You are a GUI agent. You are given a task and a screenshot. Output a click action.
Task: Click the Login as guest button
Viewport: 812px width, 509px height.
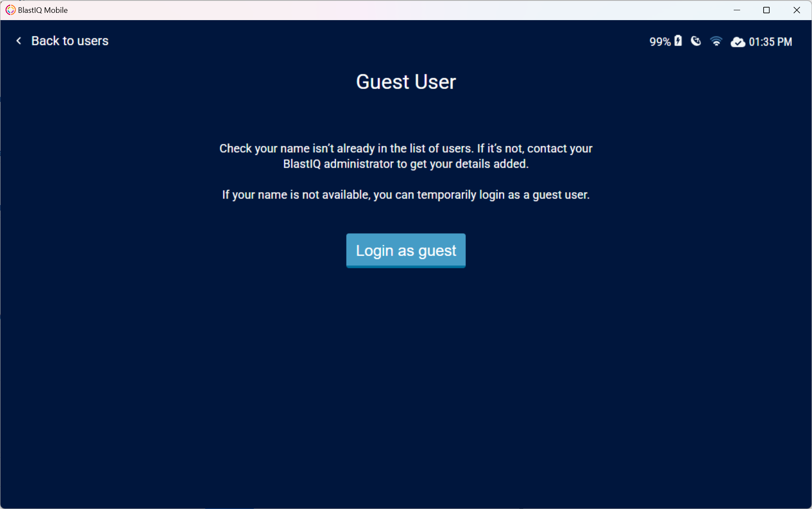pos(406,250)
